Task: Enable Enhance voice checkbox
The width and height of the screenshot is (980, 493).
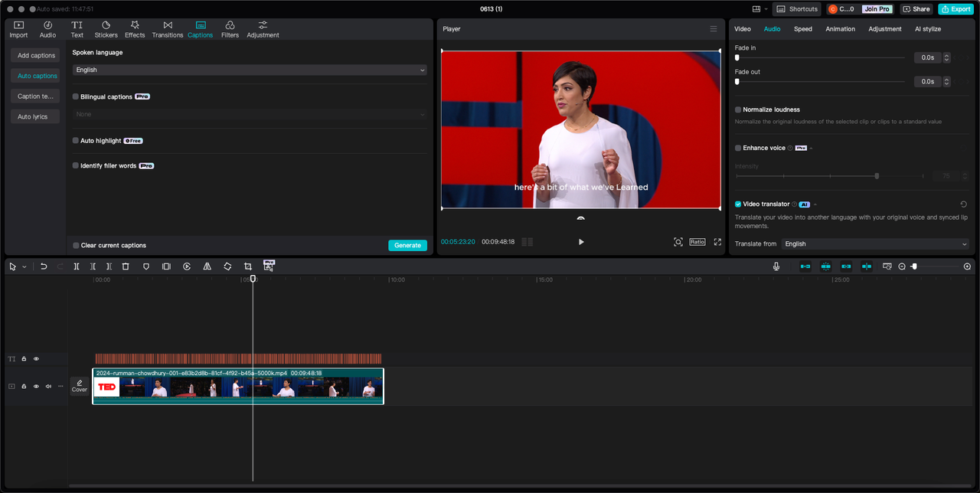Action: click(x=738, y=148)
